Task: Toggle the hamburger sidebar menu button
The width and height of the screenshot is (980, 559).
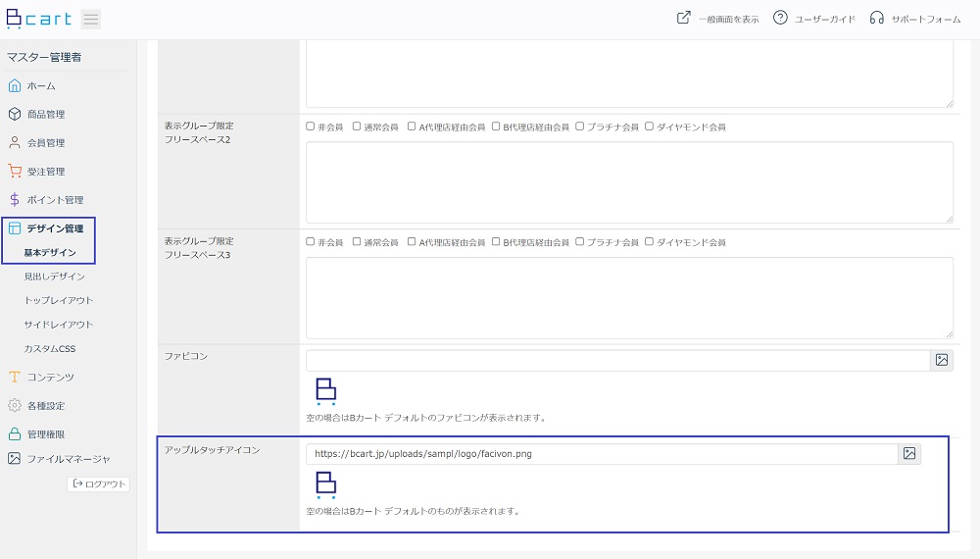Action: [x=91, y=20]
